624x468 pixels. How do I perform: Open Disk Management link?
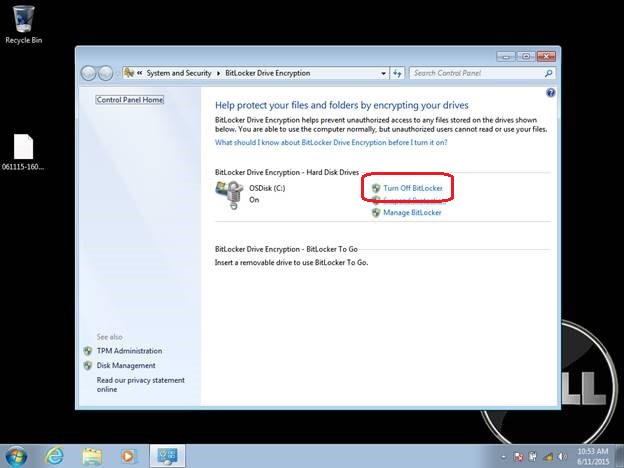(x=126, y=365)
